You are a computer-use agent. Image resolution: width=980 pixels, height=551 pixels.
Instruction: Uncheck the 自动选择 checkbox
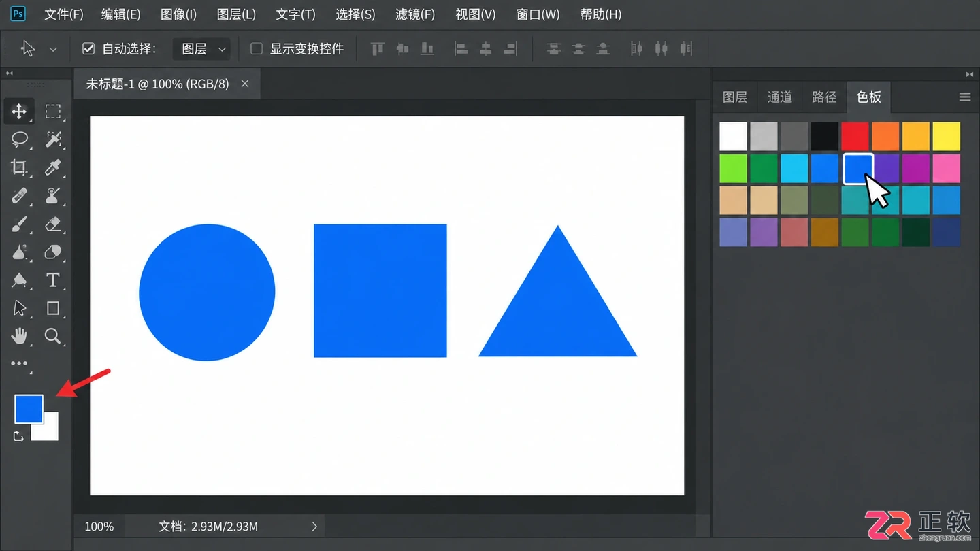(88, 48)
